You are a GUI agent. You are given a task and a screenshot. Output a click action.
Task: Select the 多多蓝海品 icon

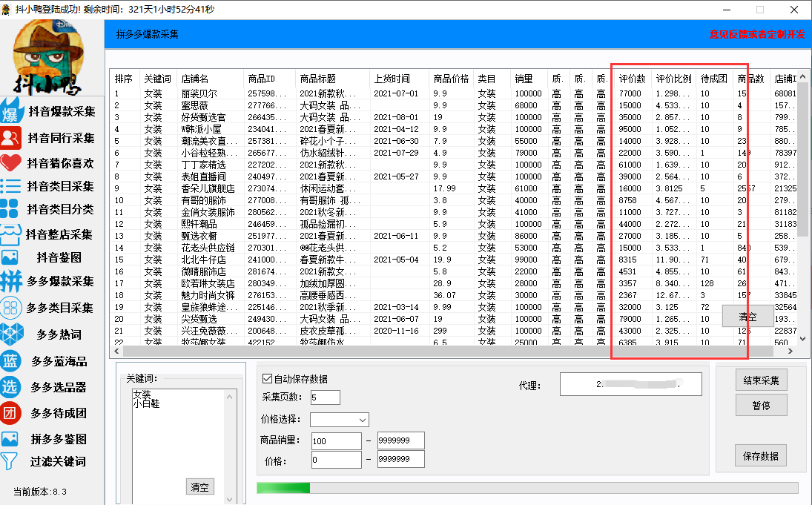pos(10,361)
